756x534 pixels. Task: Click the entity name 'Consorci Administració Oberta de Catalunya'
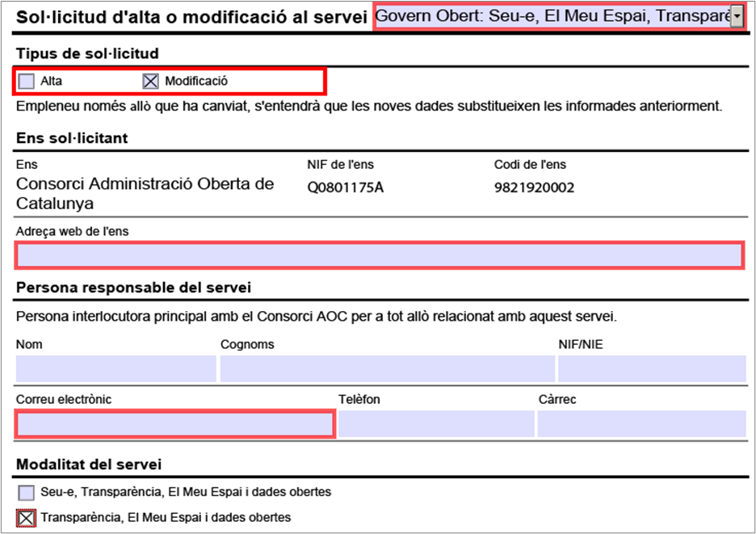pyautogui.click(x=145, y=193)
